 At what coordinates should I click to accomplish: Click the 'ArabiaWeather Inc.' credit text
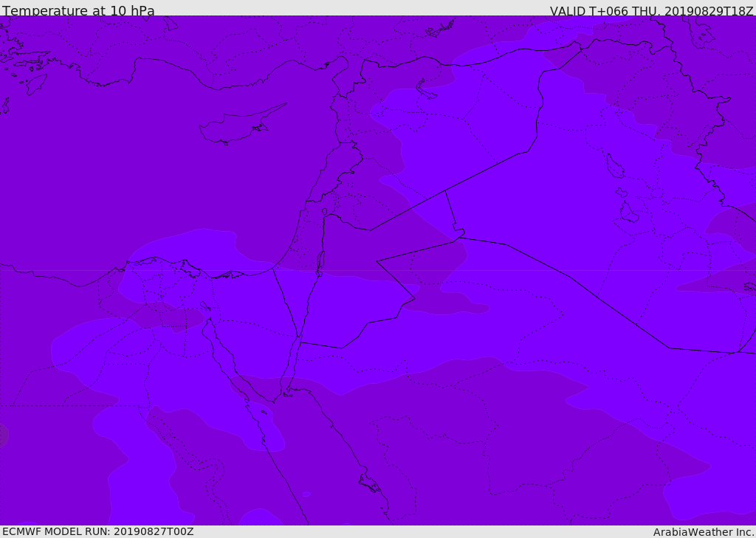704,532
